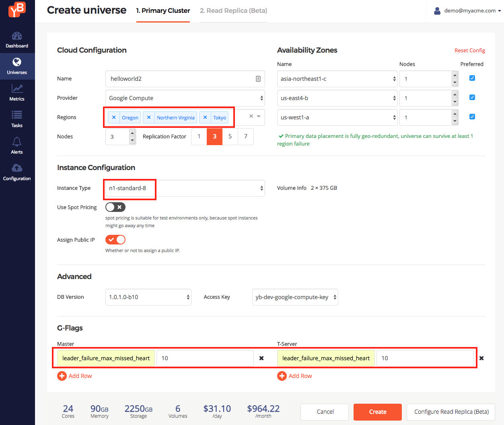This screenshot has height=425, width=504.
Task: Click the user profile icon
Action: pos(437,11)
